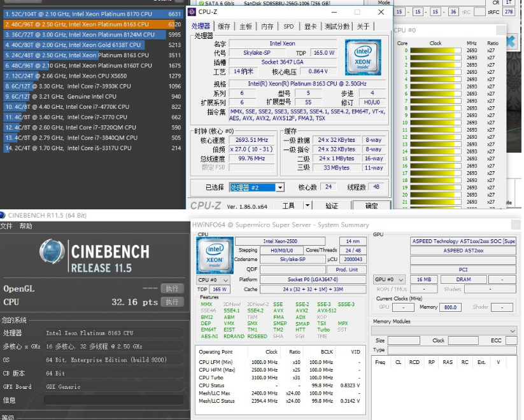This screenshot has width=524, height=420.
Task: Run the CPU test with 执行
Action: 172,302
